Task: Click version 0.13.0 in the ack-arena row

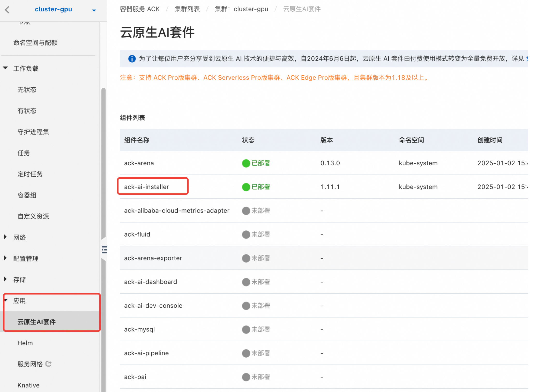Action: pos(330,163)
